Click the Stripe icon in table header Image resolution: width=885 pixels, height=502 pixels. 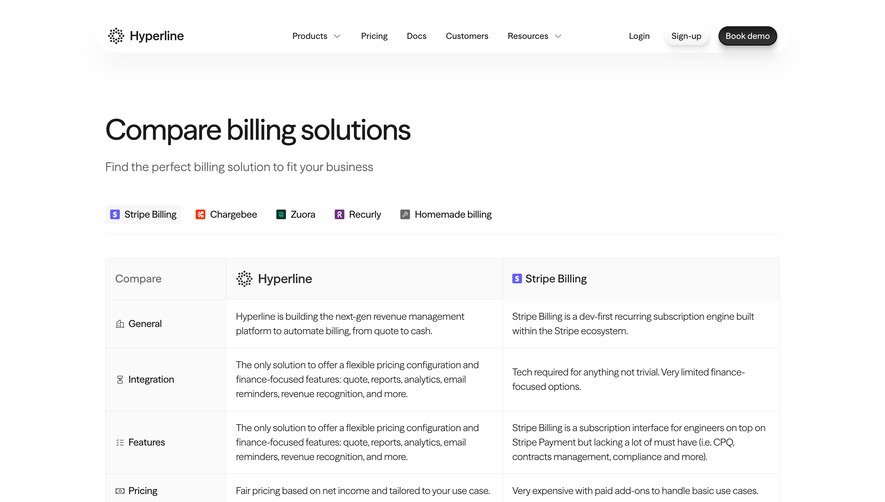tap(516, 278)
